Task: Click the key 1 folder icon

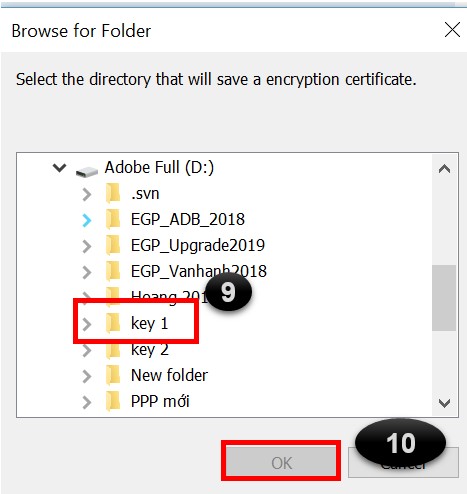Action: [x=113, y=323]
